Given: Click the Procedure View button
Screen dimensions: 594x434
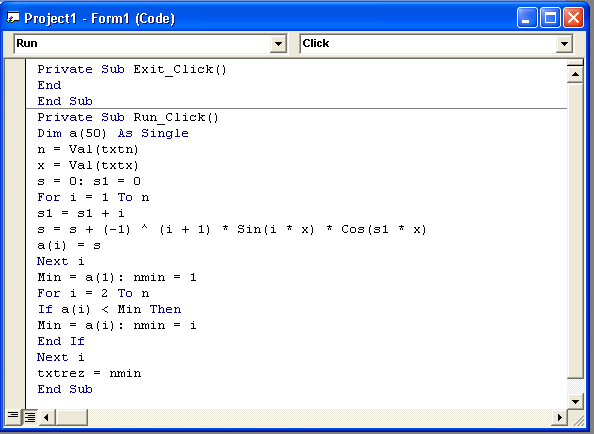Looking at the screenshot, I should pyautogui.click(x=13, y=416).
